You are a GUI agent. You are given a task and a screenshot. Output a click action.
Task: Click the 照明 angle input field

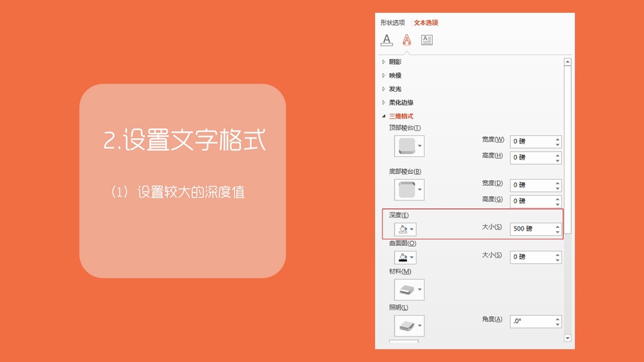click(531, 322)
